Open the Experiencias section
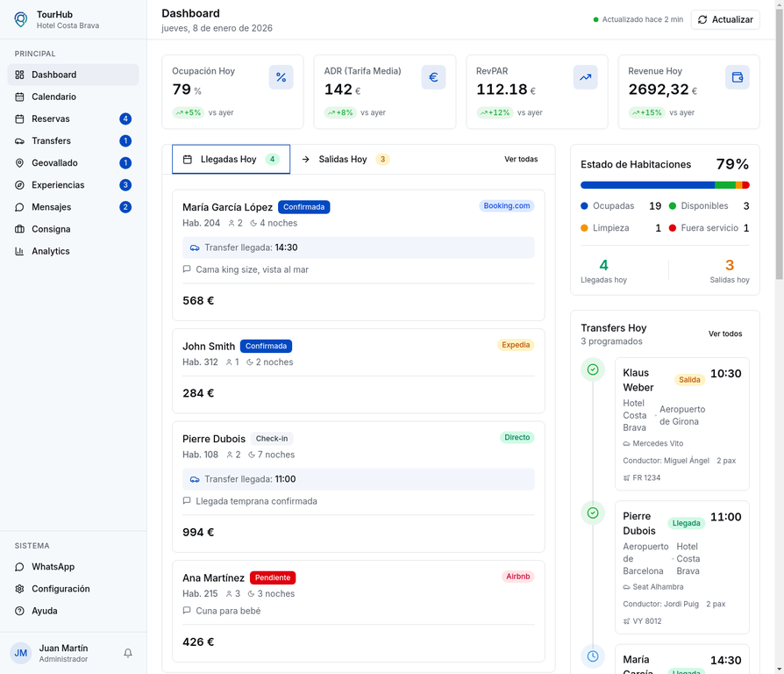Viewport: 784px width, 674px height. (x=56, y=184)
